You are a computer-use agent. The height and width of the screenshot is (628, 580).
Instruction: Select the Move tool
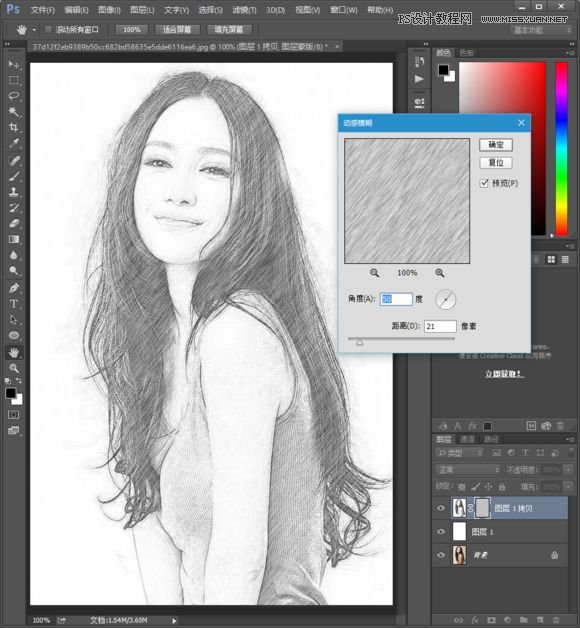(14, 64)
